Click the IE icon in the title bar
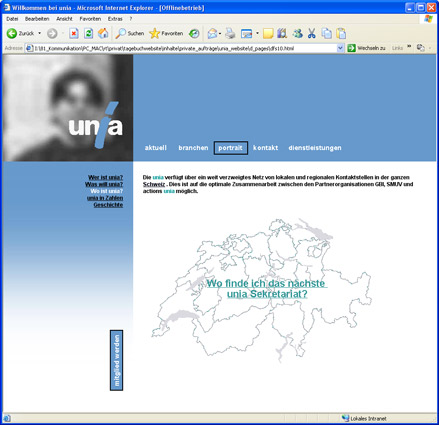This screenshot has width=439, height=425. (x=7, y=7)
